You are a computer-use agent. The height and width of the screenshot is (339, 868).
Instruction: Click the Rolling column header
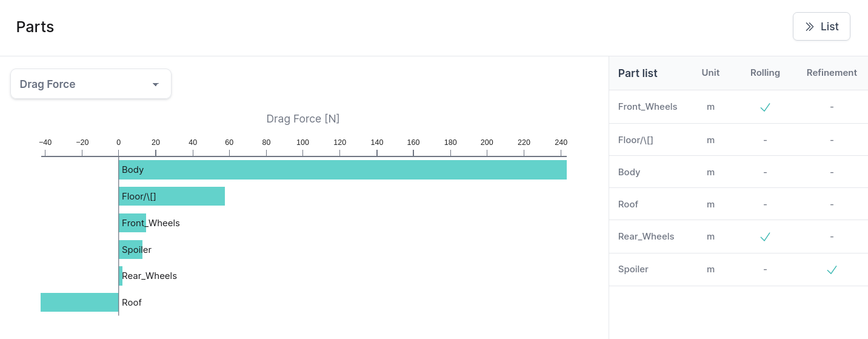(x=765, y=73)
